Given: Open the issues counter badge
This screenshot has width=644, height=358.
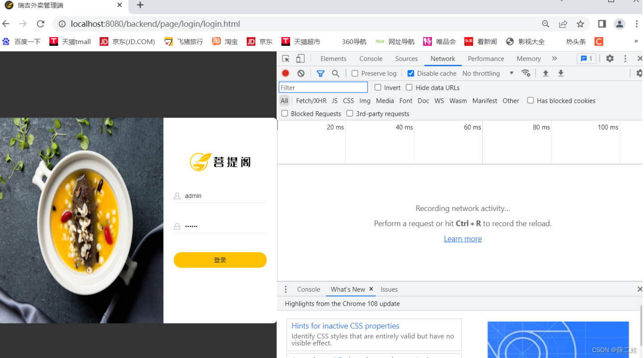Looking at the screenshot, I should pyautogui.click(x=586, y=59).
